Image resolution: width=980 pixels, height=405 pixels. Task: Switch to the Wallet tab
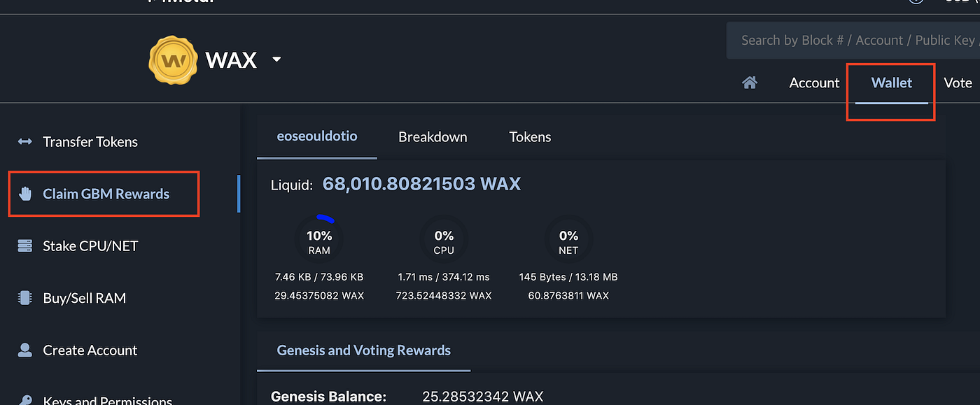pyautogui.click(x=892, y=83)
